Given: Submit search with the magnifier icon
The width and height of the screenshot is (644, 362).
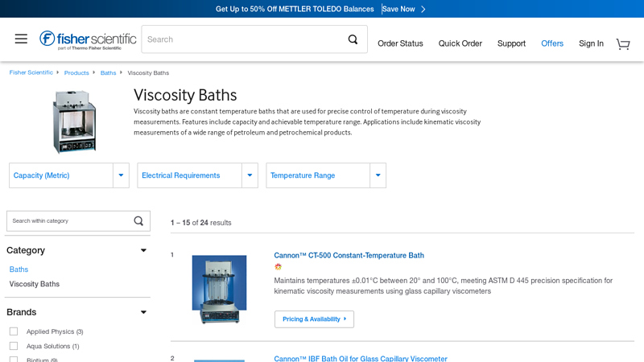Looking at the screenshot, I should coord(353,39).
